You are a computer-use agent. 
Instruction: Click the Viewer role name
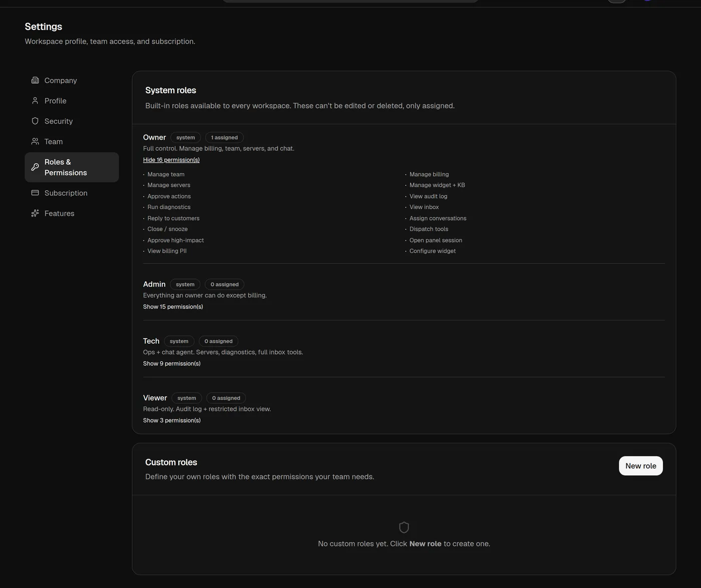[155, 398]
